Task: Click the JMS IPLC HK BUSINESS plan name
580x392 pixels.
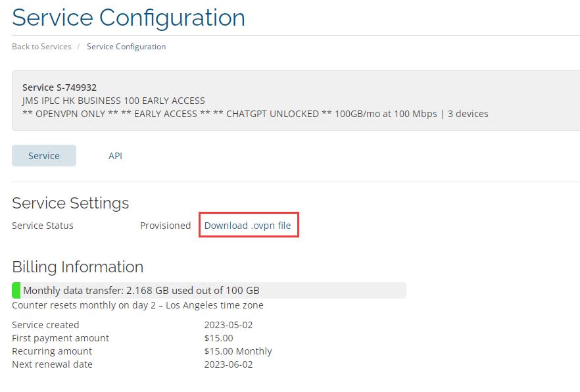Action: (x=113, y=101)
